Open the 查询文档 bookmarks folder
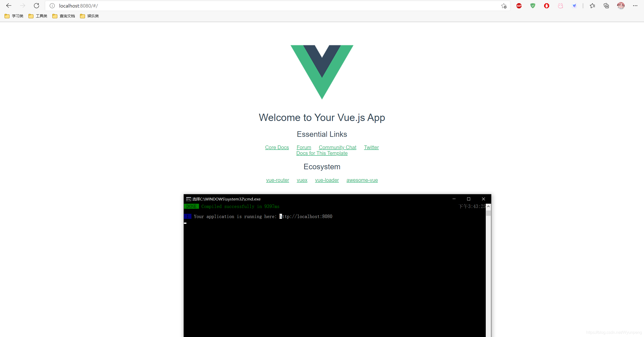 (64, 16)
